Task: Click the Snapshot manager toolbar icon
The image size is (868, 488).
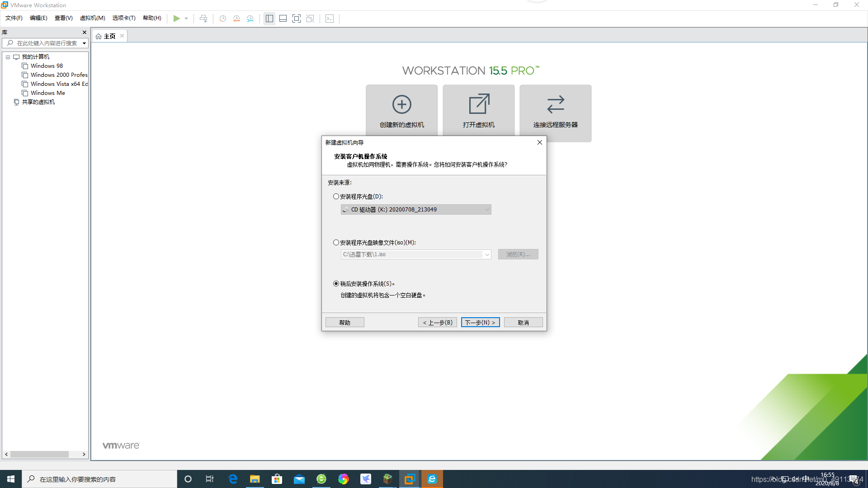Action: [250, 19]
